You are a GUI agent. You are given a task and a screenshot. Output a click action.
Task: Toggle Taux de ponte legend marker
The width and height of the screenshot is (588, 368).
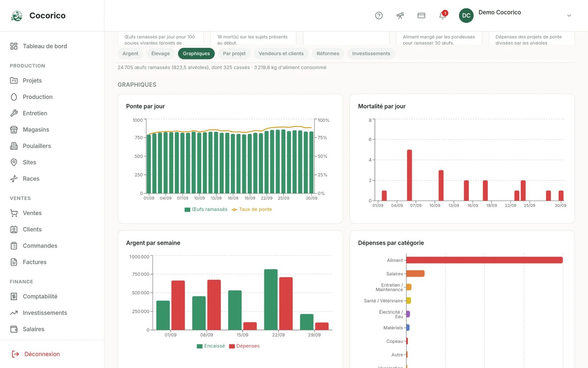234,210
